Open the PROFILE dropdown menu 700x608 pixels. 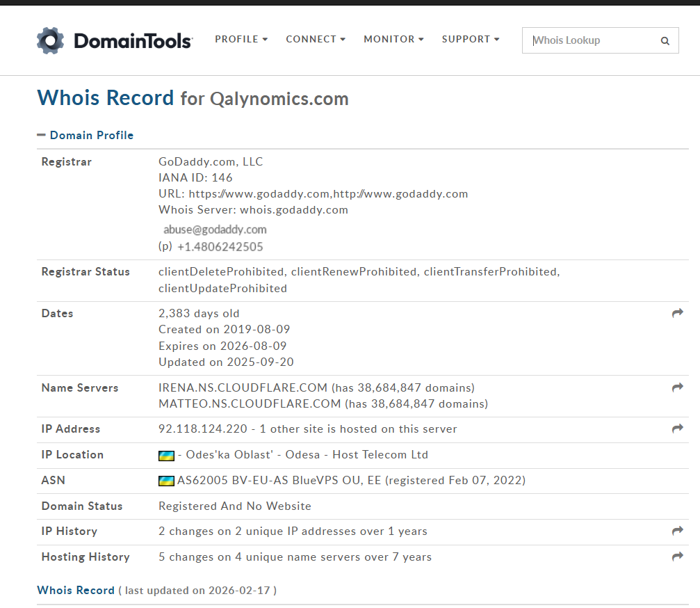(241, 40)
